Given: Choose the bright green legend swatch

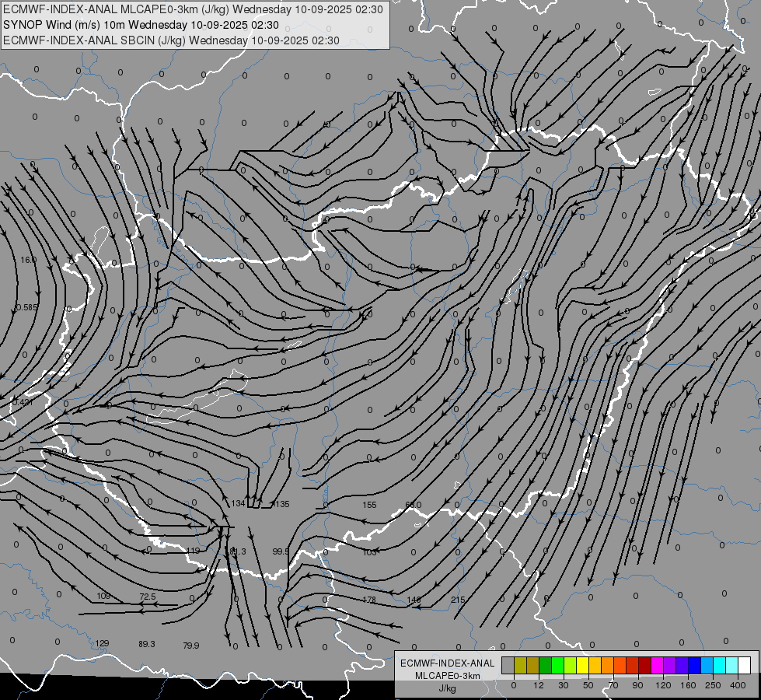Looking at the screenshot, I should coord(557,665).
